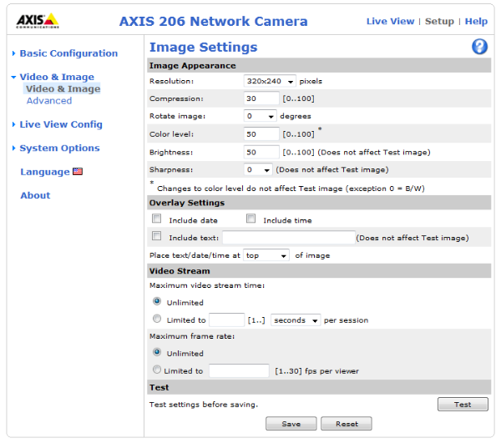Click the Brightness input field
This screenshot has width=501, height=448.
click(x=261, y=152)
